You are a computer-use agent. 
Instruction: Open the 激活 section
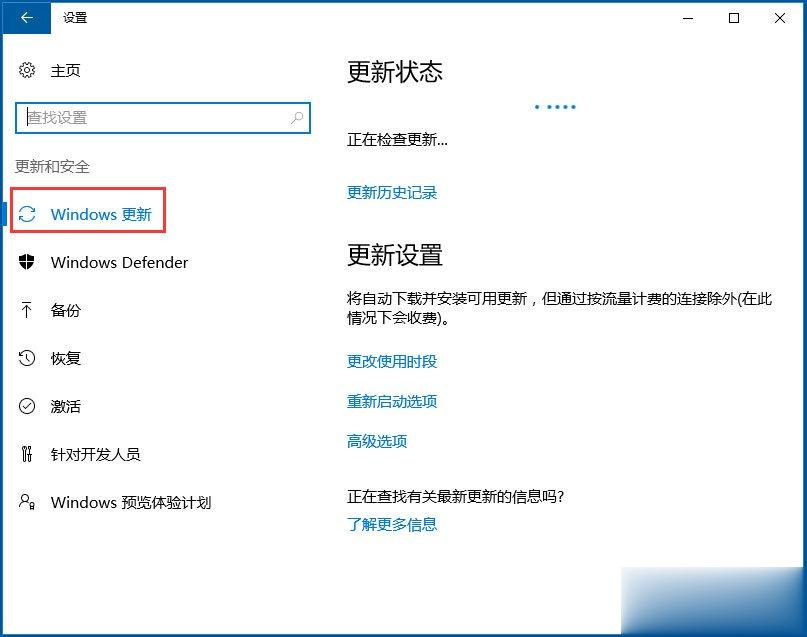pos(65,406)
